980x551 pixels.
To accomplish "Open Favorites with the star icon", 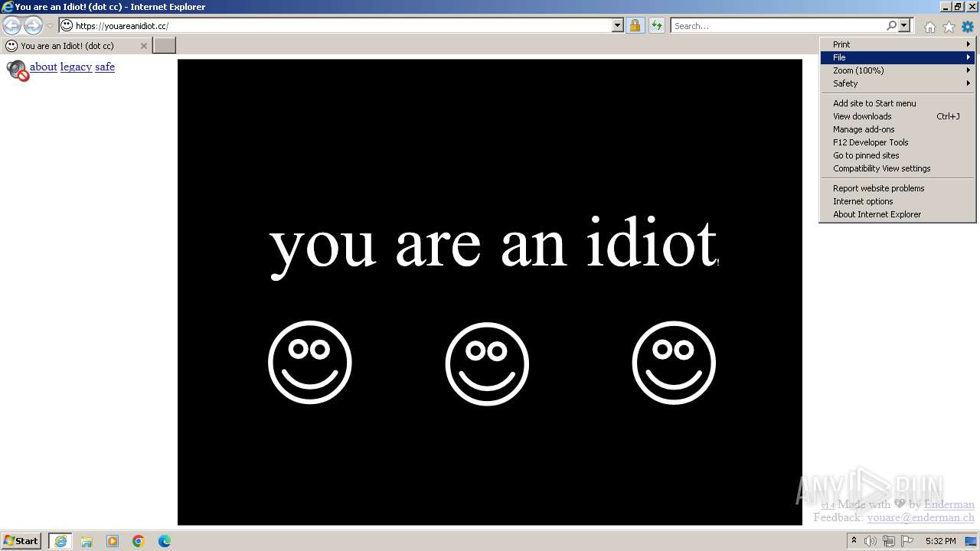I will click(x=949, y=27).
